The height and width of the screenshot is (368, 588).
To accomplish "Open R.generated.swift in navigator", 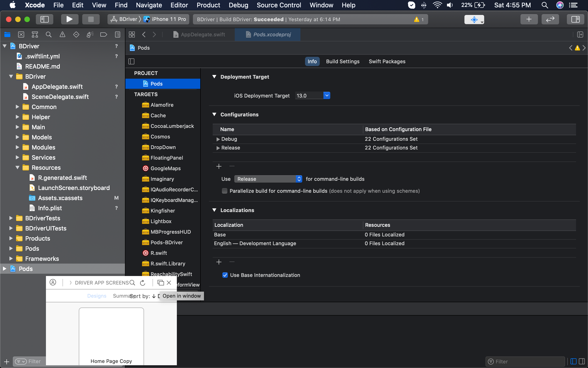I will (62, 178).
